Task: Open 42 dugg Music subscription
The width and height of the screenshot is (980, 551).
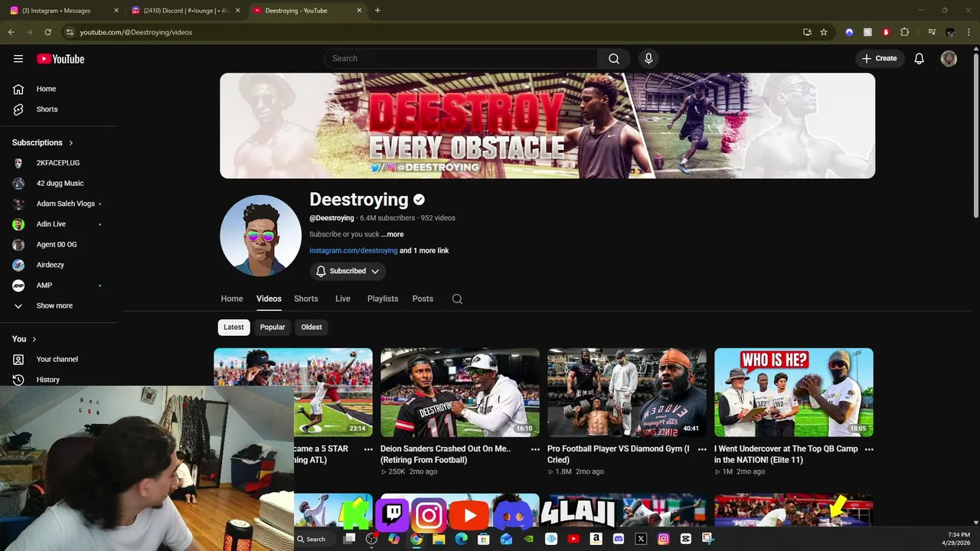Action: (59, 183)
